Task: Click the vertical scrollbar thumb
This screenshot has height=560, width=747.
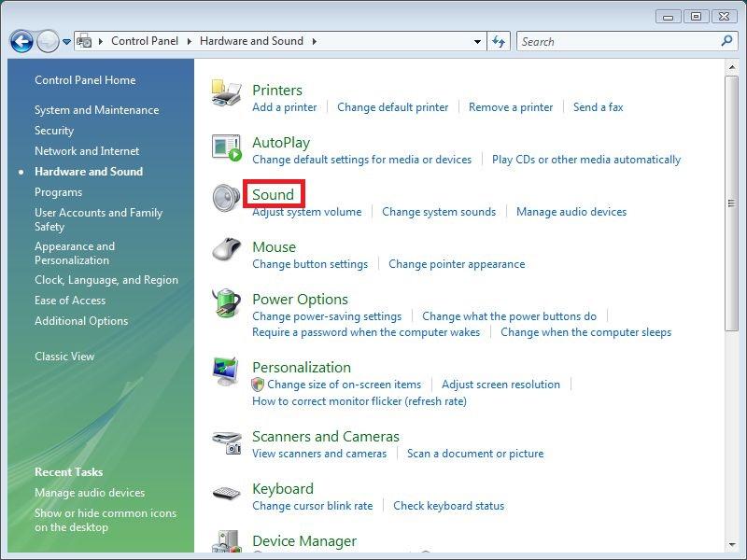Action: [731, 203]
